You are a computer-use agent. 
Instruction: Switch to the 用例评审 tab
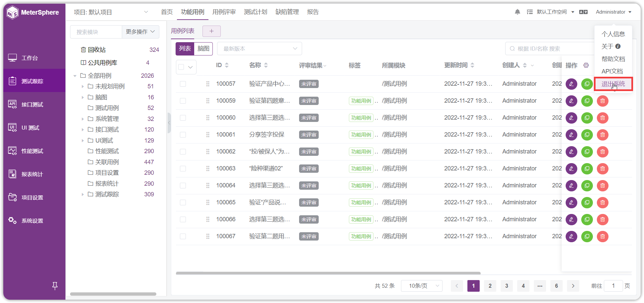[224, 12]
